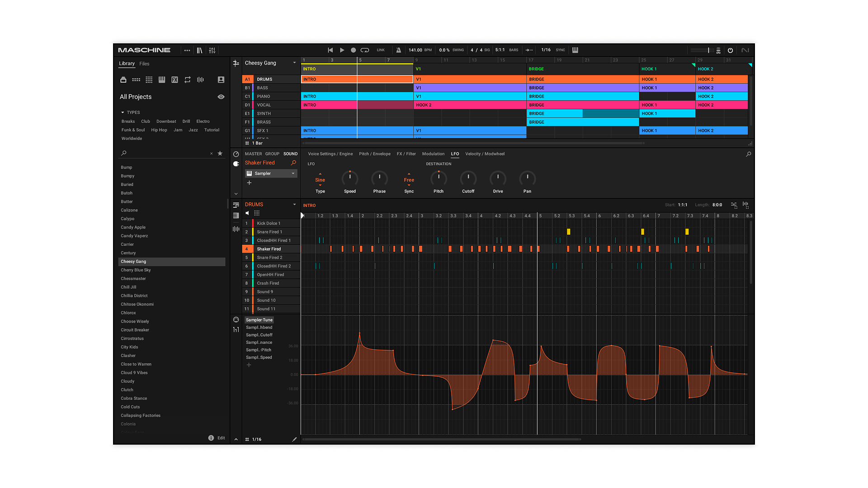The image size is (868, 488).
Task: Collapse the TYPES section arrow
Action: 123,113
